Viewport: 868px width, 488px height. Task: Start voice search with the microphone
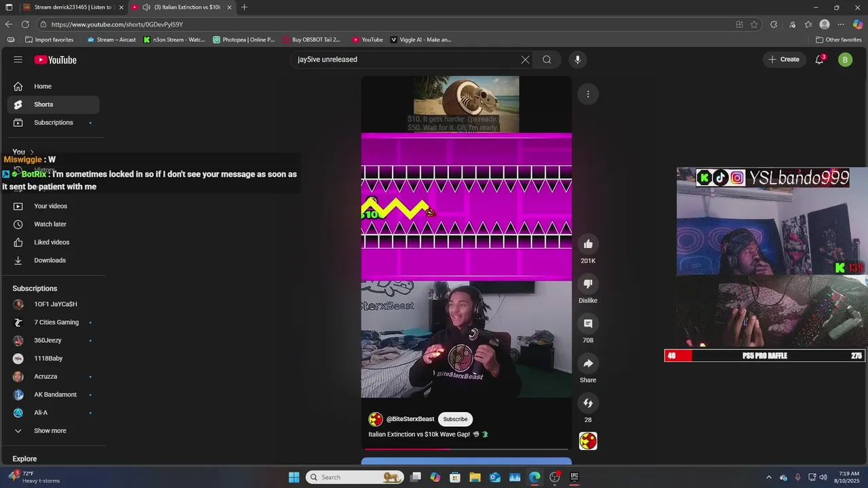pos(578,60)
